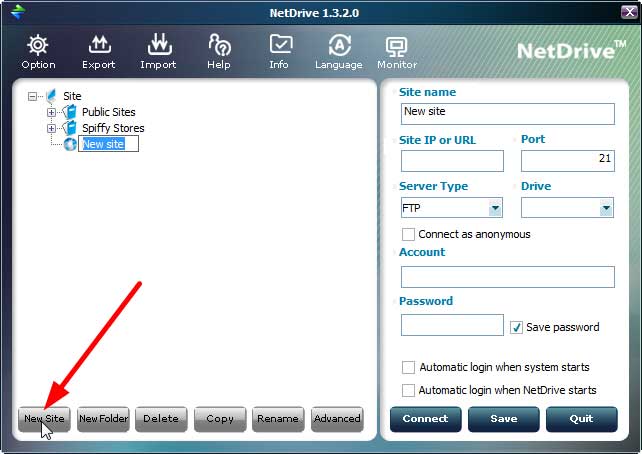Click the Site IP or URL field
Screen dimensions: 642x454
tap(452, 160)
